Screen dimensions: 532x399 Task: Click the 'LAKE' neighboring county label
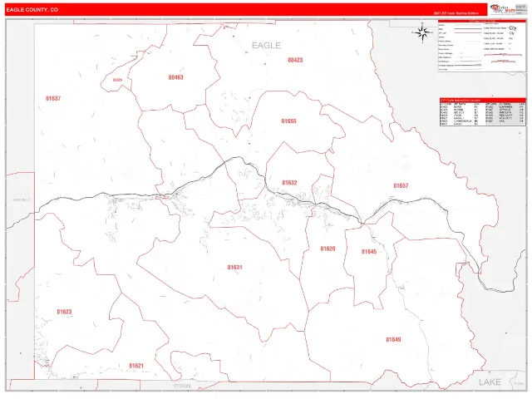490,382
